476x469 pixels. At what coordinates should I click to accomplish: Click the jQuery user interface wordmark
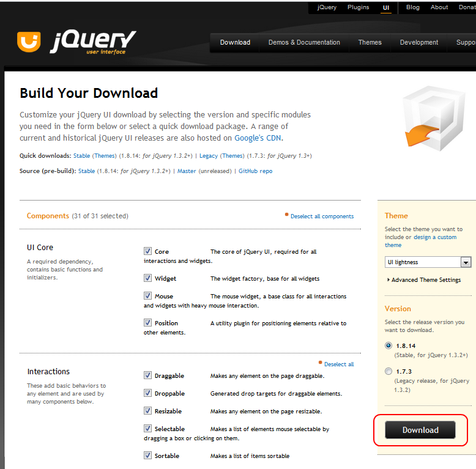pyautogui.click(x=93, y=42)
